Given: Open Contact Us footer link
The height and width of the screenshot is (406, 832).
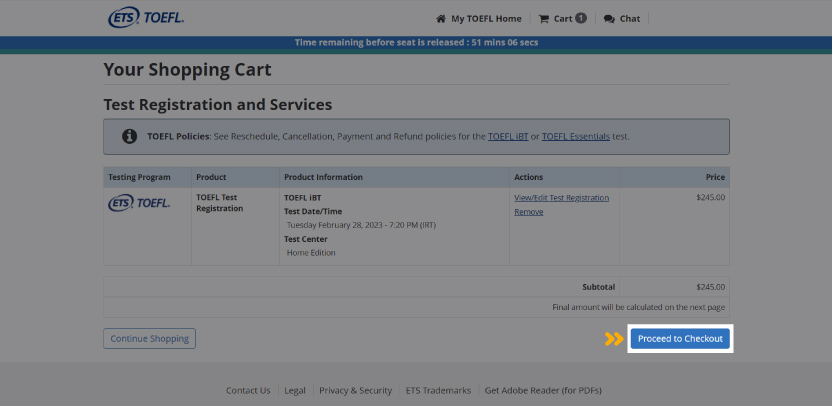Looking at the screenshot, I should (x=248, y=390).
